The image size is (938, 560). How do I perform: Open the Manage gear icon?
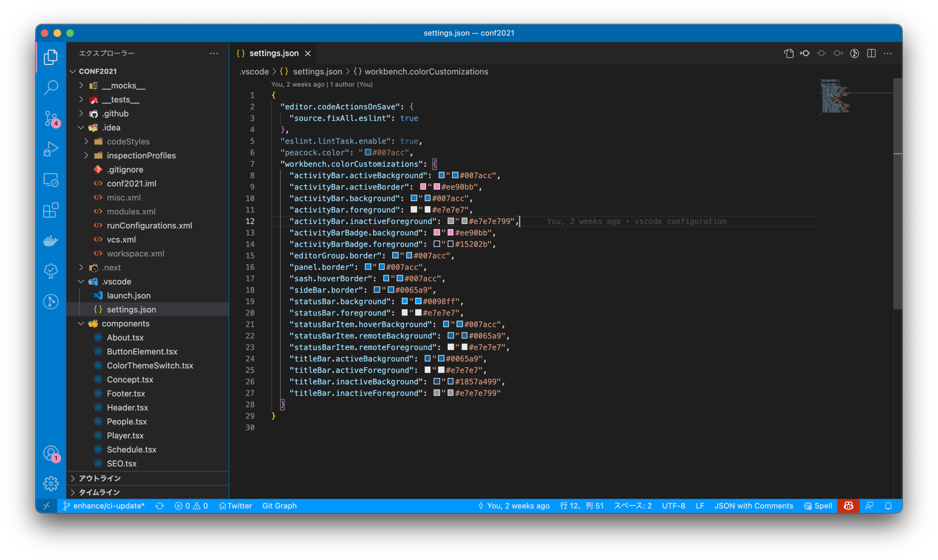pyautogui.click(x=51, y=483)
